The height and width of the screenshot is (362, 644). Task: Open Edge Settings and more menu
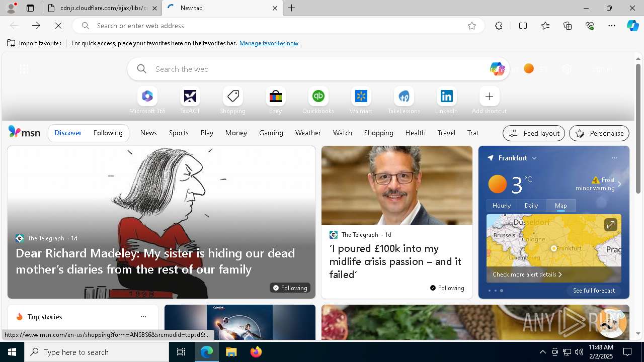click(x=612, y=26)
